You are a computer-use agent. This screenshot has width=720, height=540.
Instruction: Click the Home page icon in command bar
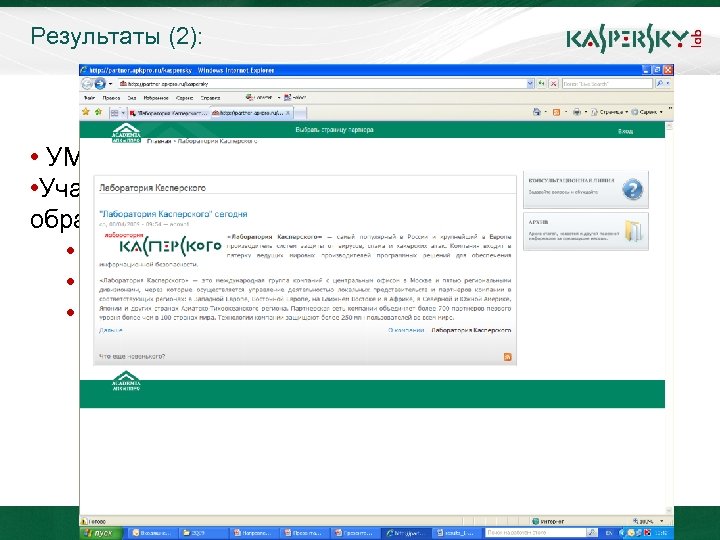pos(536,112)
